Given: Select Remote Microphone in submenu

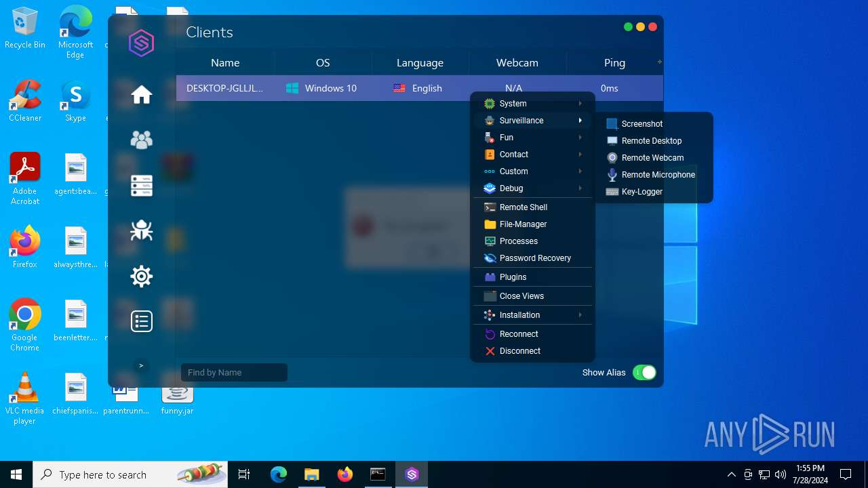Looking at the screenshot, I should coord(654,175).
